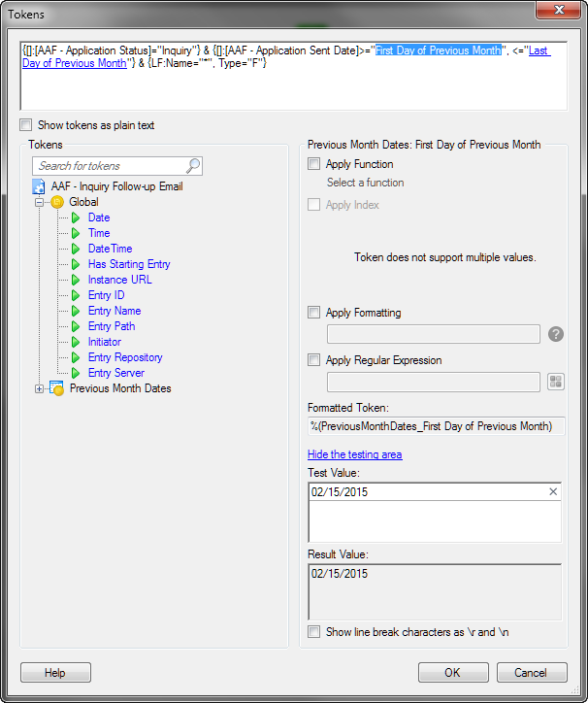Collapse the Global tree node
The image size is (588, 703).
pos(40,202)
